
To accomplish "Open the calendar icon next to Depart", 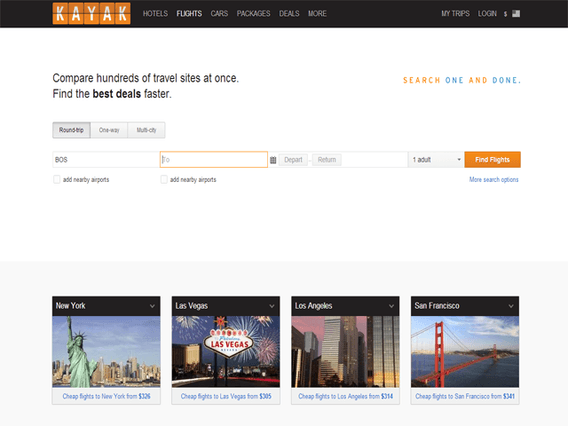I will click(273, 160).
